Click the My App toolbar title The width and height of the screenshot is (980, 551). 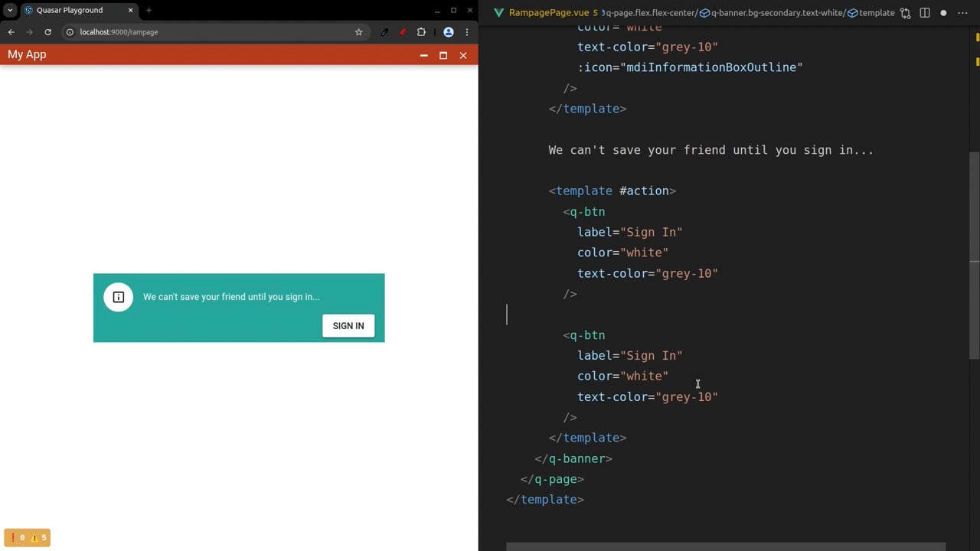pos(27,54)
